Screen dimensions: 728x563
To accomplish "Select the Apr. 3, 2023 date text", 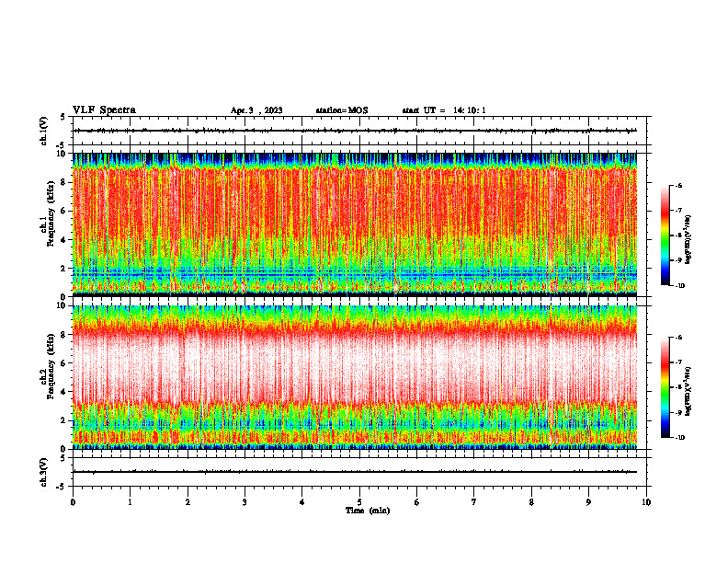I will [x=256, y=110].
